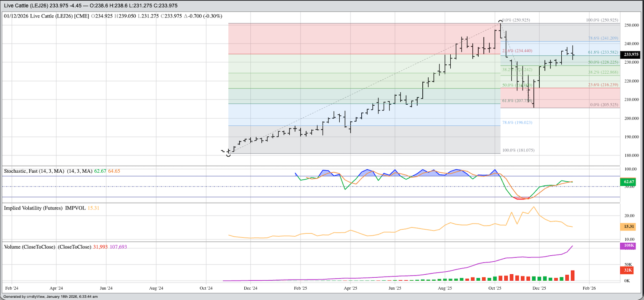
Task: Click the Feb '26 date on time axis
Action: (x=589, y=288)
